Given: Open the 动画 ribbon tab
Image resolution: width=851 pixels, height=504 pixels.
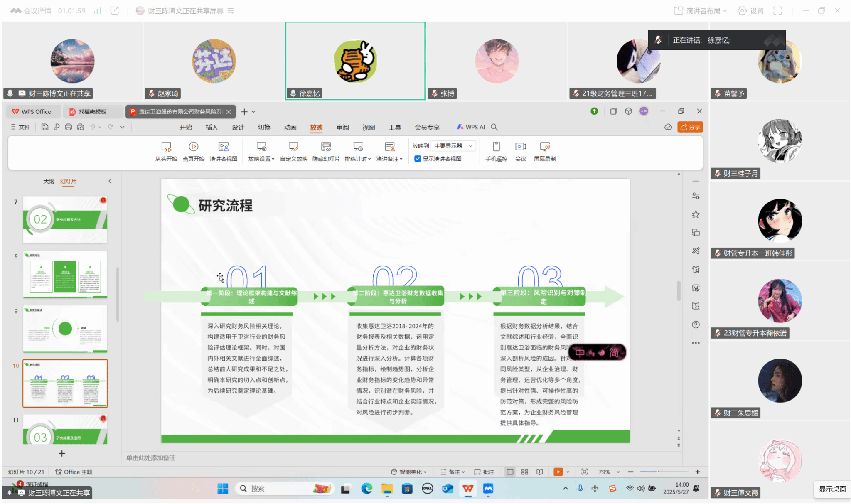Looking at the screenshot, I should 290,127.
